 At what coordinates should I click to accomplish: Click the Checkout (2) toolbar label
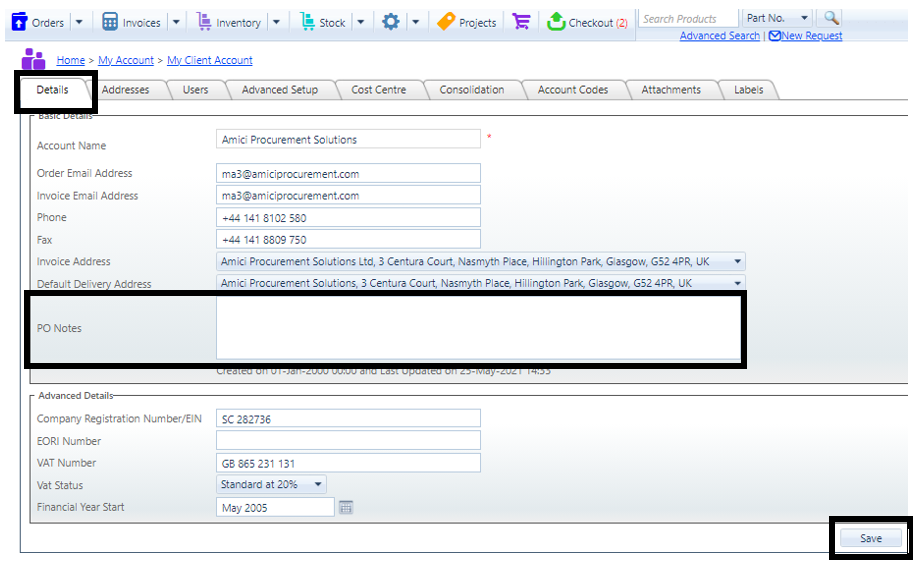pyautogui.click(x=598, y=23)
